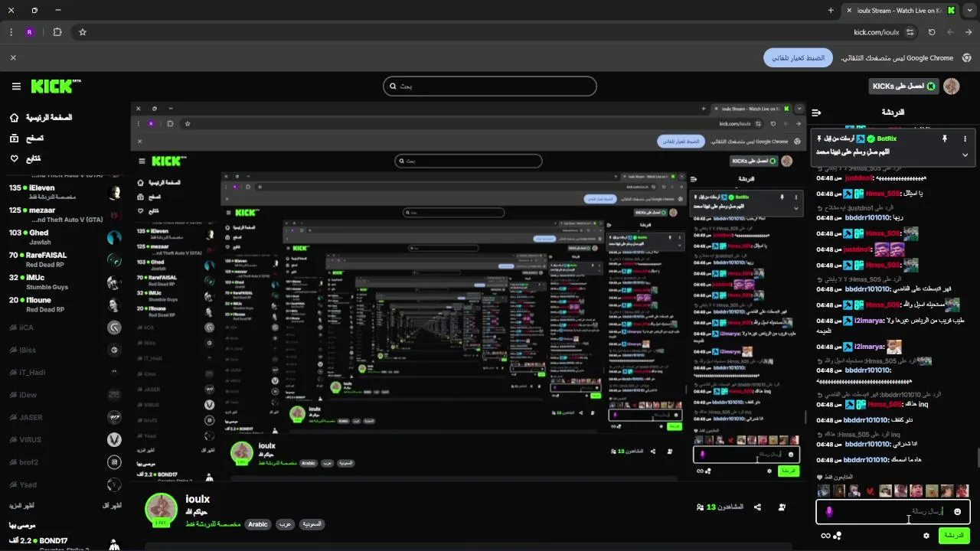Bookmark page with the star icon

point(83,32)
